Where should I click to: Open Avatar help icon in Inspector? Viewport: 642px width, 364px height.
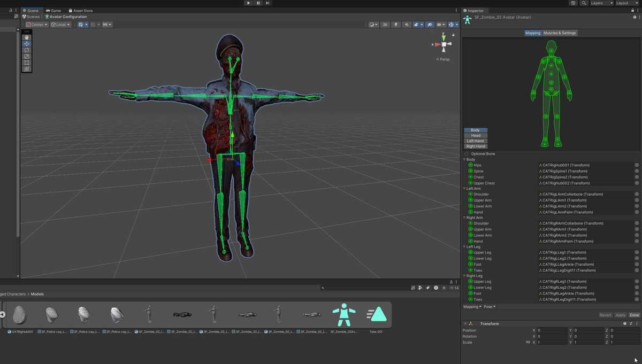pos(634,17)
